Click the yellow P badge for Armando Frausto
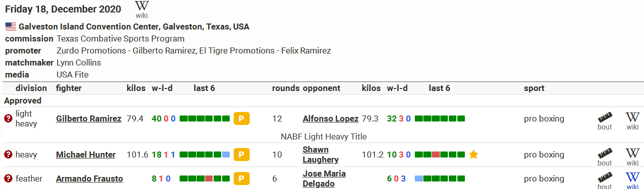 pos(241,178)
